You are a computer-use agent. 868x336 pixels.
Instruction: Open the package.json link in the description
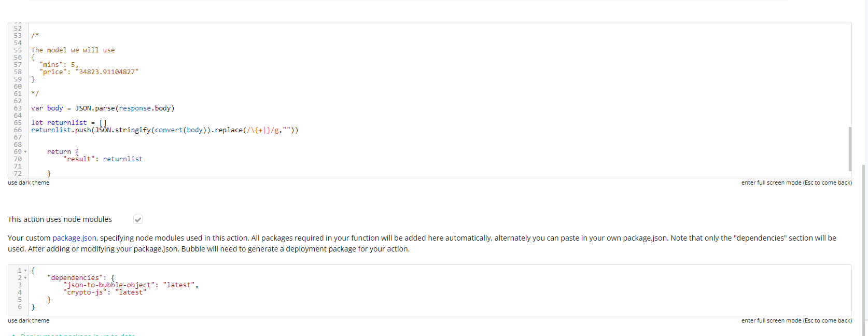coord(74,238)
